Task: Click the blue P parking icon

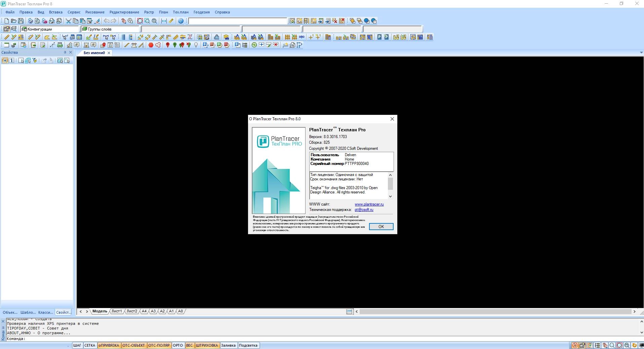Action: pyautogui.click(x=379, y=37)
